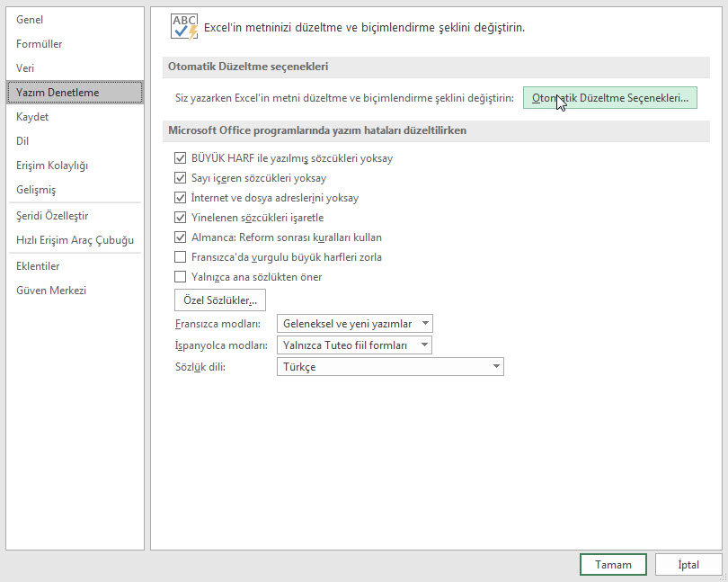Image resolution: width=728 pixels, height=582 pixels.
Task: Click 'Otomatik Düzeltme Seçenekleri...' button
Action: (610, 98)
